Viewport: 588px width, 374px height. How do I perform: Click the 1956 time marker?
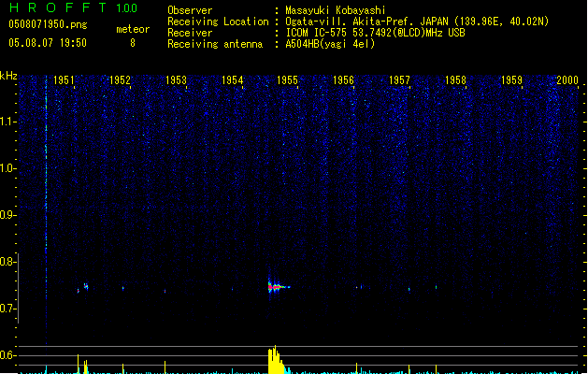(343, 80)
